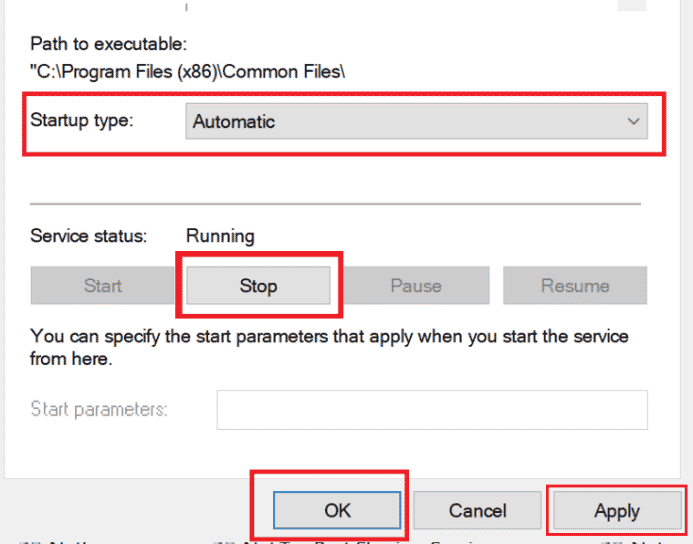Screen dimensions: 693x544
Task: Focus the Start parameters text box
Action: pos(432,410)
